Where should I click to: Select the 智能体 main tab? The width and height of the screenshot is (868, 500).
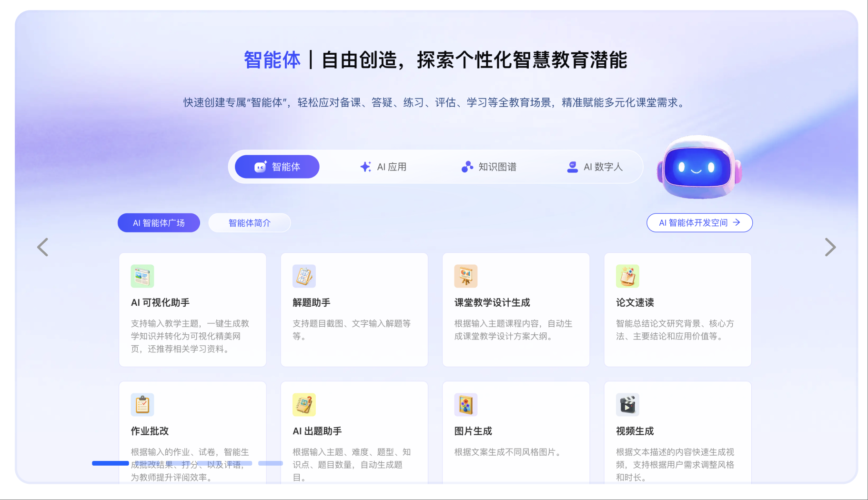[277, 167]
